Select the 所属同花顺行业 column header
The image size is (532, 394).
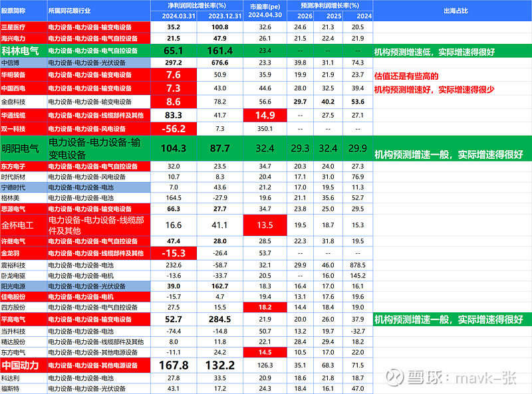(x=98, y=11)
